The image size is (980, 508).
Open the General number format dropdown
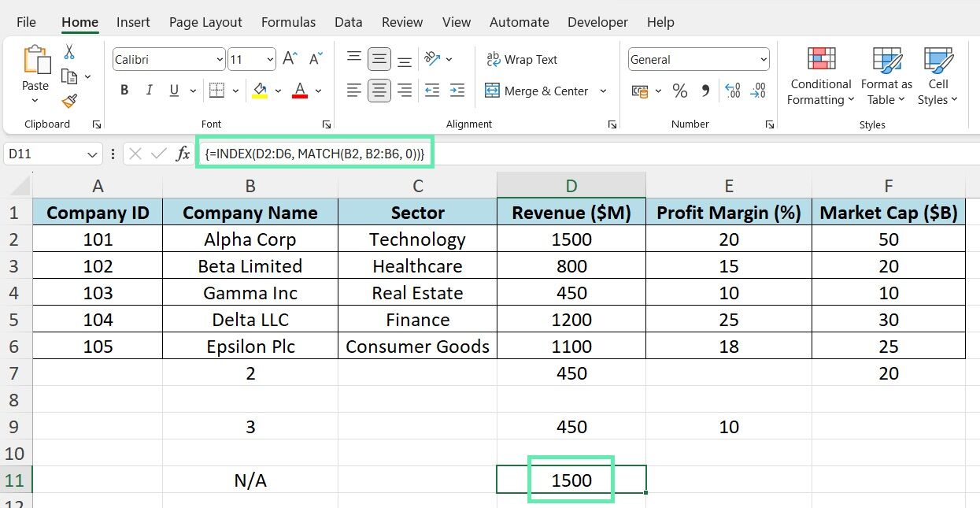coord(764,59)
